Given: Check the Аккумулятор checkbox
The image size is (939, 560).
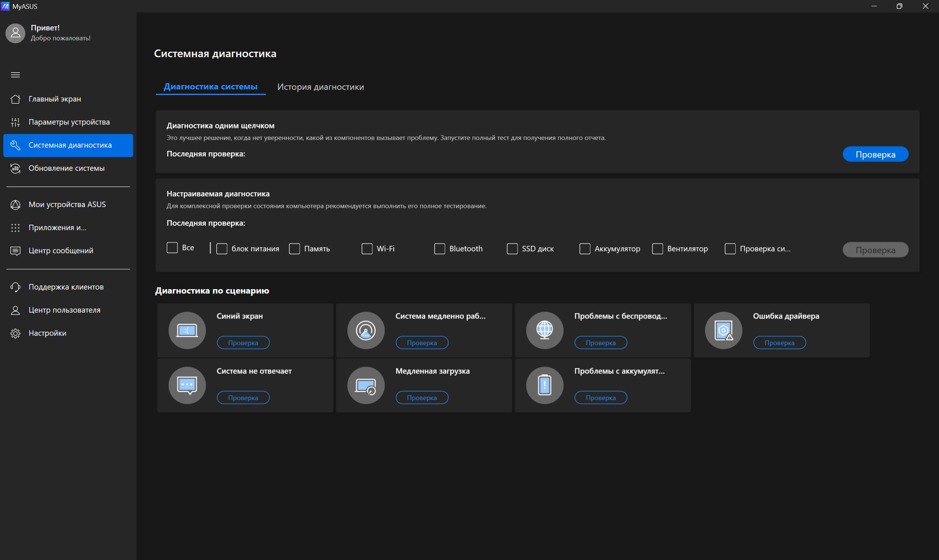Looking at the screenshot, I should [x=585, y=249].
